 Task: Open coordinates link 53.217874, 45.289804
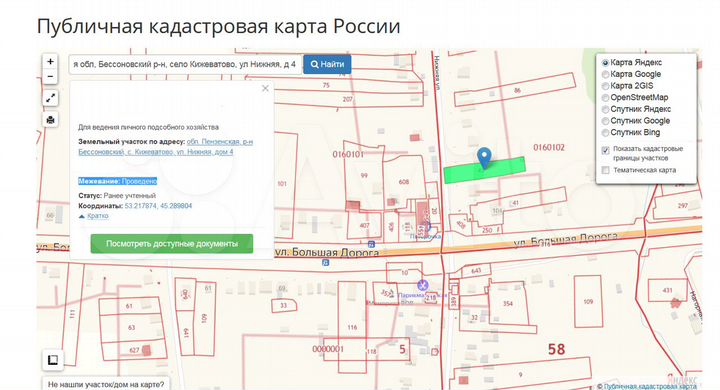(158, 206)
